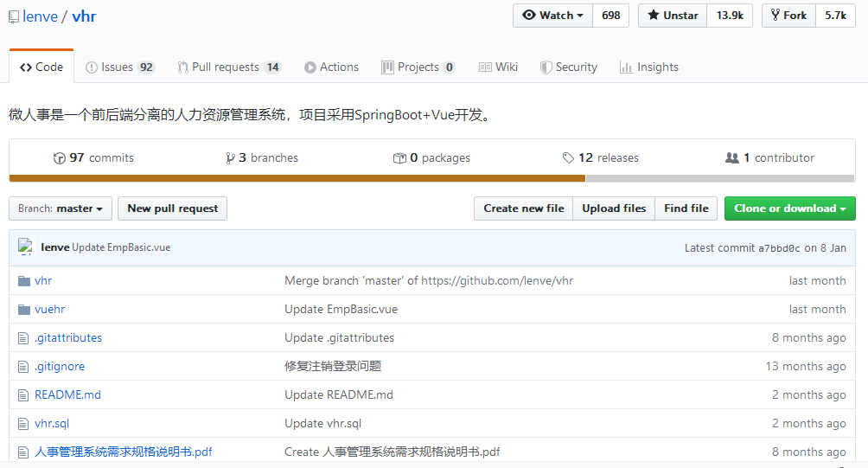The width and height of the screenshot is (868, 468).
Task: Open the 5.7k forks count
Action: coord(835,16)
